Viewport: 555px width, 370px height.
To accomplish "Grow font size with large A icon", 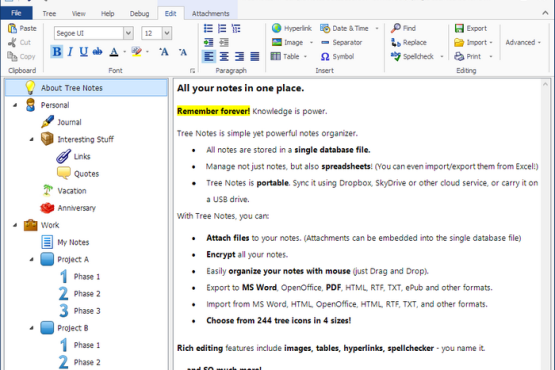I will [x=164, y=52].
